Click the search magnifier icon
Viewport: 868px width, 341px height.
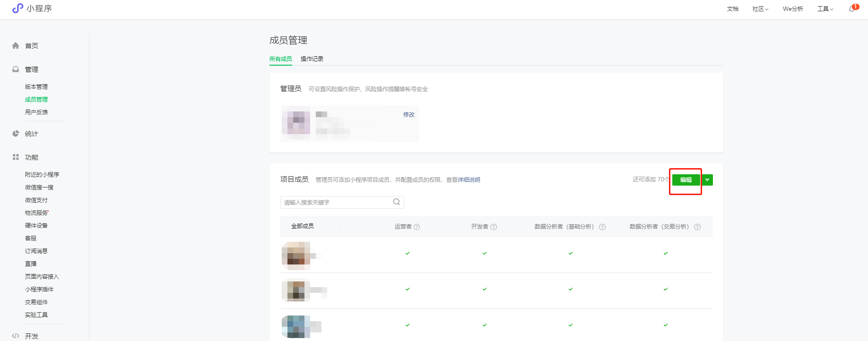(x=397, y=202)
